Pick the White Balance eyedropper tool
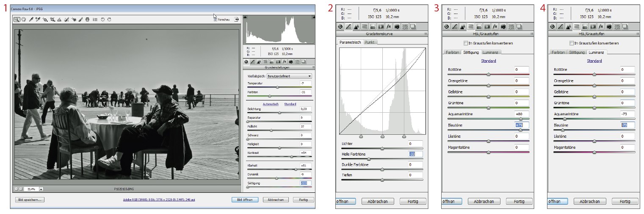This screenshot has height=214, width=644. (31, 19)
